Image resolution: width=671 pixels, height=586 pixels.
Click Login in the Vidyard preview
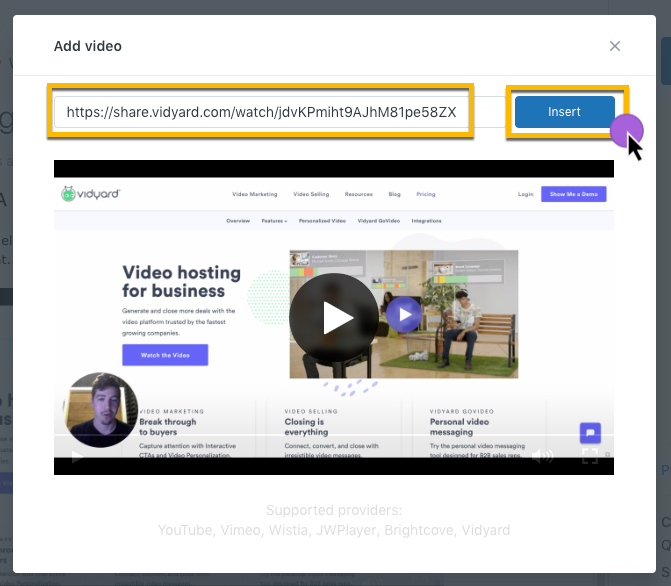[x=526, y=194]
